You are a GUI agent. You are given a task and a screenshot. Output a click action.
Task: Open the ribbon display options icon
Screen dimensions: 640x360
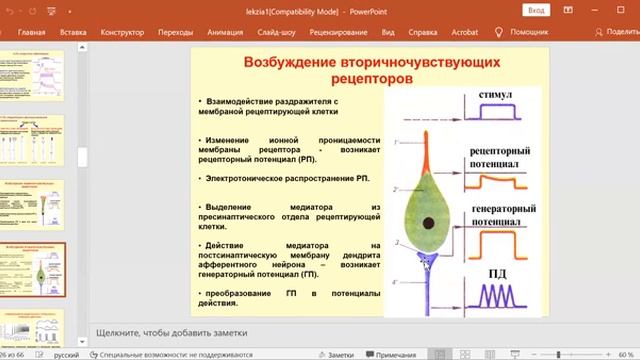[568, 10]
